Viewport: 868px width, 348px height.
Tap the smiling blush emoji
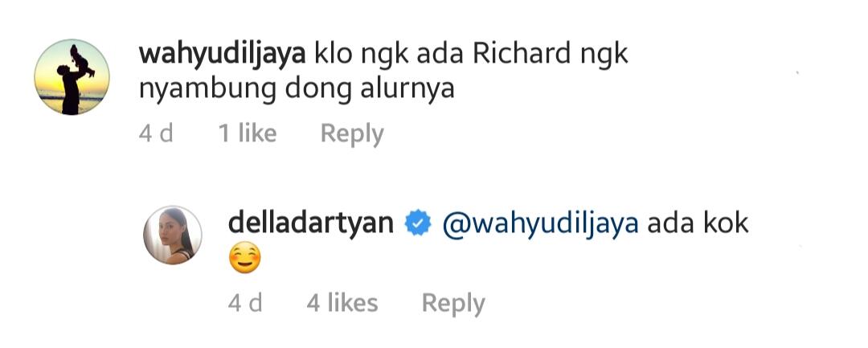pyautogui.click(x=244, y=260)
